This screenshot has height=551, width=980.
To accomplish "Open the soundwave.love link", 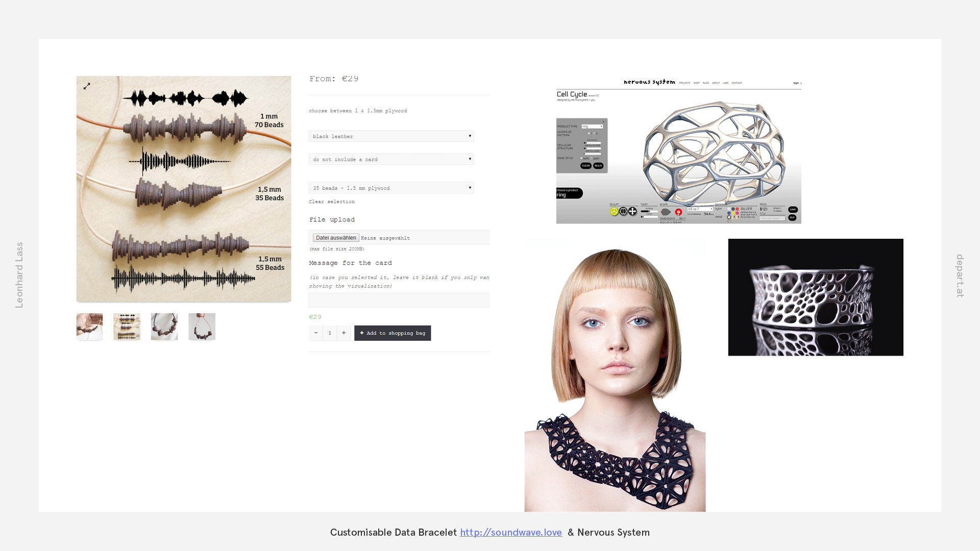I will click(510, 532).
